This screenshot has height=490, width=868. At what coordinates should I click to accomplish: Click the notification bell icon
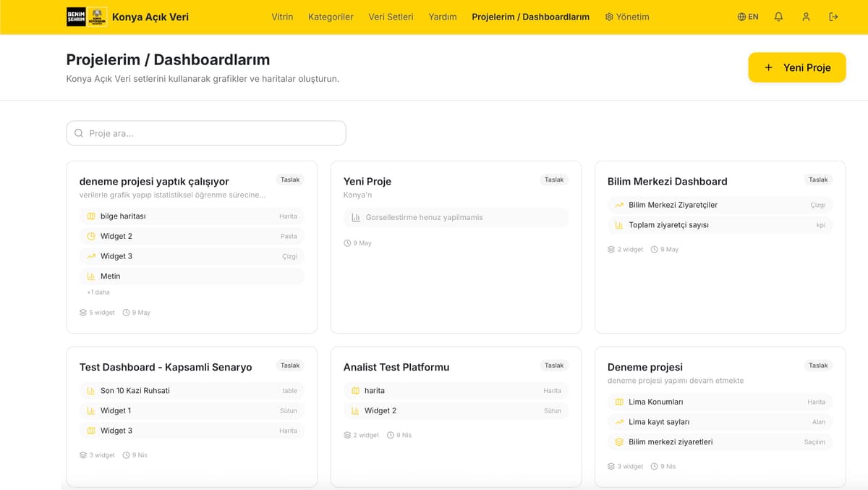coord(778,17)
